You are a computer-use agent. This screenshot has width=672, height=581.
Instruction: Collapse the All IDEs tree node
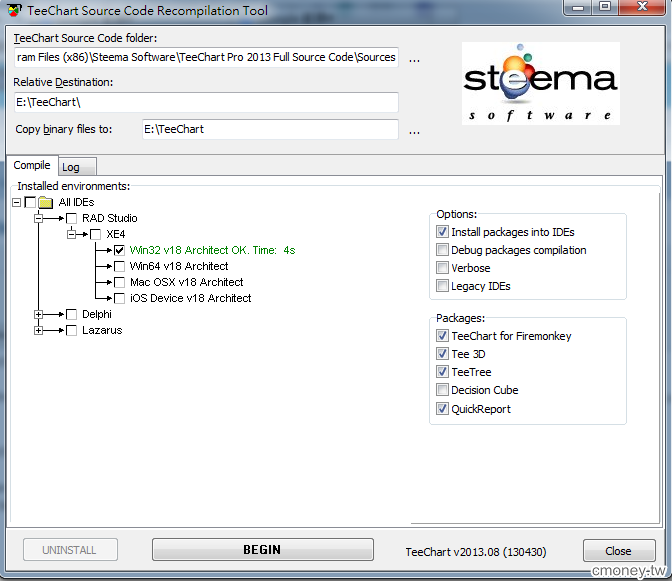pos(16,202)
